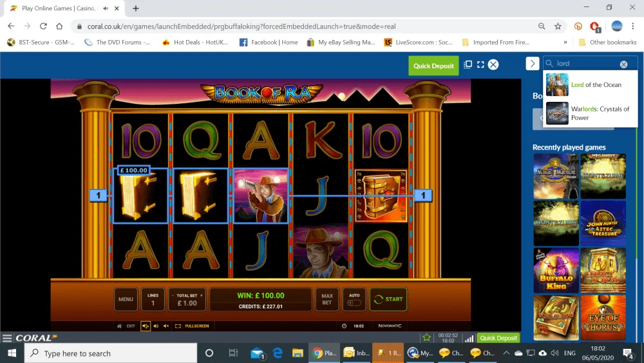The width and height of the screenshot is (644, 363).
Task: Open the Eye of Horus game thumbnail
Action: click(603, 317)
